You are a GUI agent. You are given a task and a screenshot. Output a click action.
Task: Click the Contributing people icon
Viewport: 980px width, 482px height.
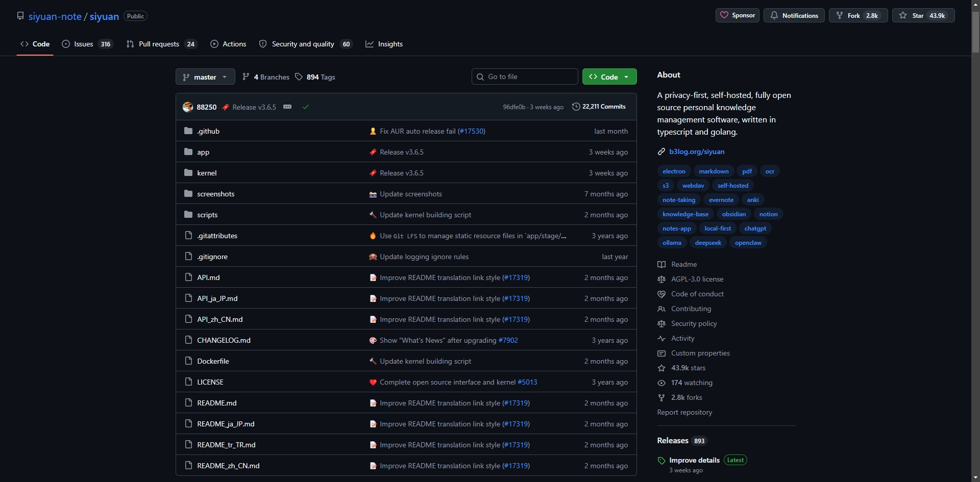pyautogui.click(x=661, y=309)
